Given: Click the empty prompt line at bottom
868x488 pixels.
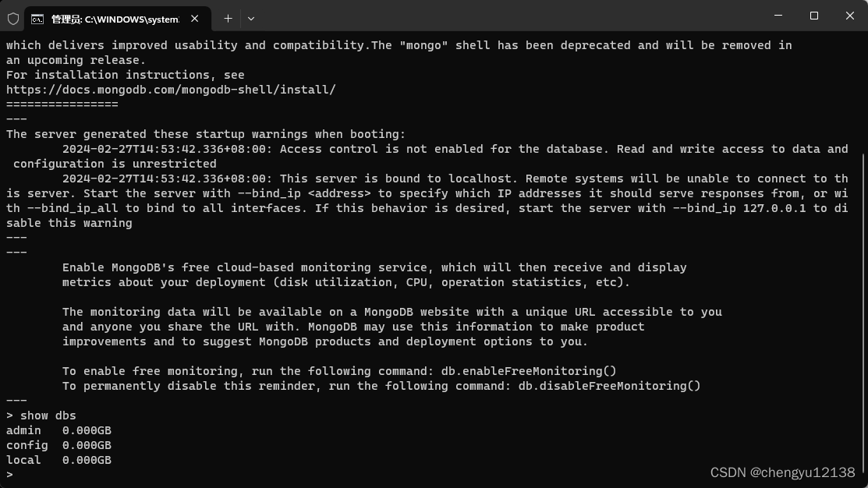Looking at the screenshot, I should [9, 474].
